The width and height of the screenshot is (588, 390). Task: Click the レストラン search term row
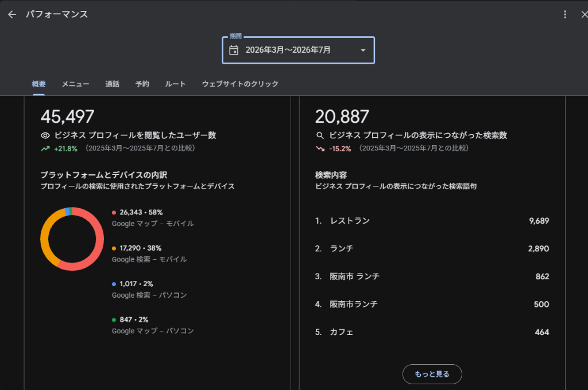click(x=432, y=221)
